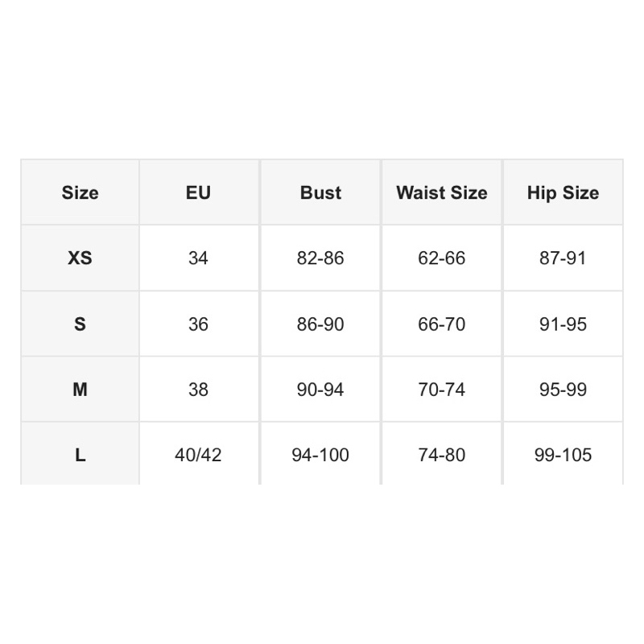This screenshot has width=644, height=644.
Task: Click the Hip Size header cell
Action: coord(563,192)
